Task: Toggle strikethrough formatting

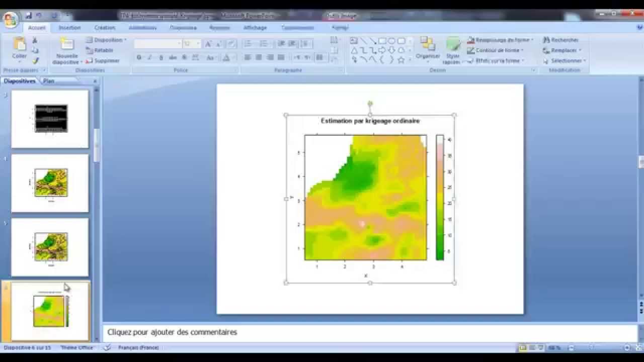Action: pos(173,57)
